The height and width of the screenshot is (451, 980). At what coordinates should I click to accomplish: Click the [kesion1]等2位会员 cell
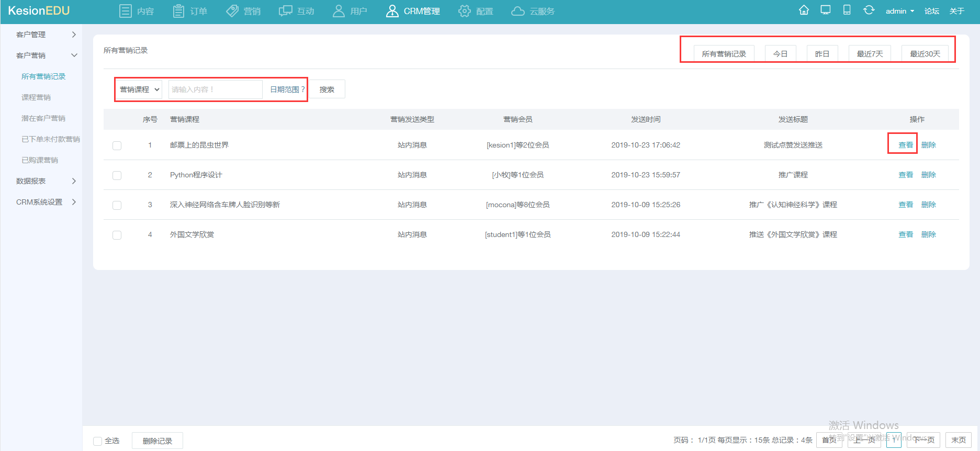(518, 145)
